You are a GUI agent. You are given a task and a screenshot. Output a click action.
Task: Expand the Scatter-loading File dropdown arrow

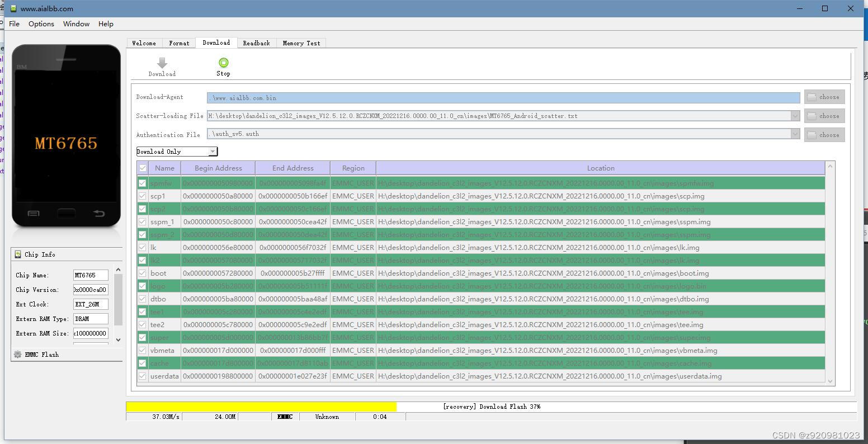pyautogui.click(x=796, y=116)
